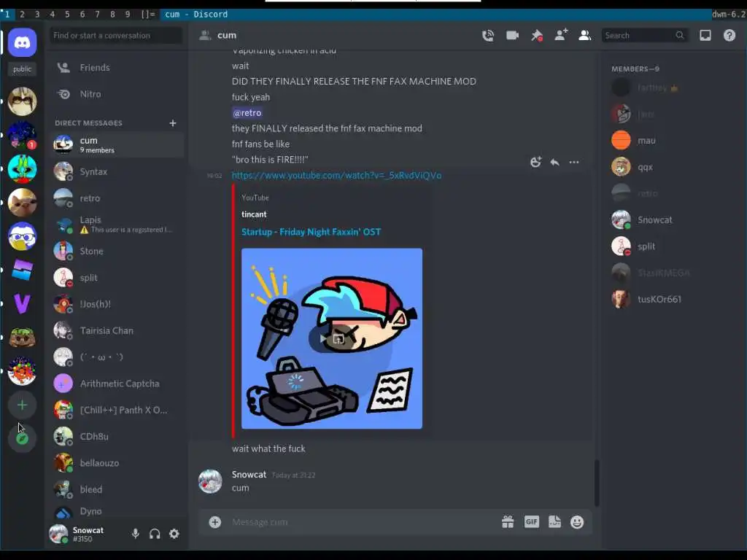Viewport: 747px width, 560px height.
Task: Create a new direct message
Action: click(x=172, y=123)
